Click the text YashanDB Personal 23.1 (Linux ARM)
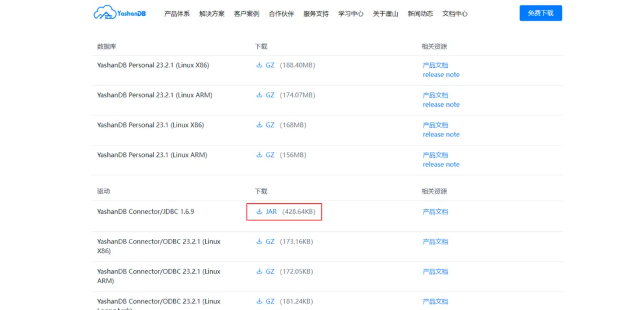644x310 pixels. coord(152,155)
